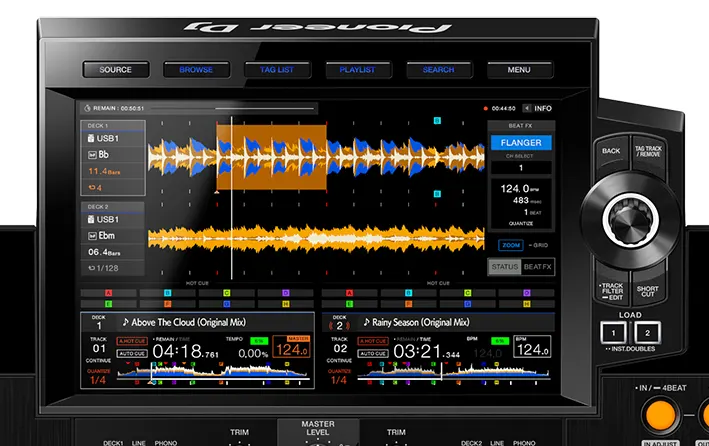Image resolution: width=709 pixels, height=446 pixels.
Task: Trigger Deck 2 hot cue D
Action: (526, 293)
